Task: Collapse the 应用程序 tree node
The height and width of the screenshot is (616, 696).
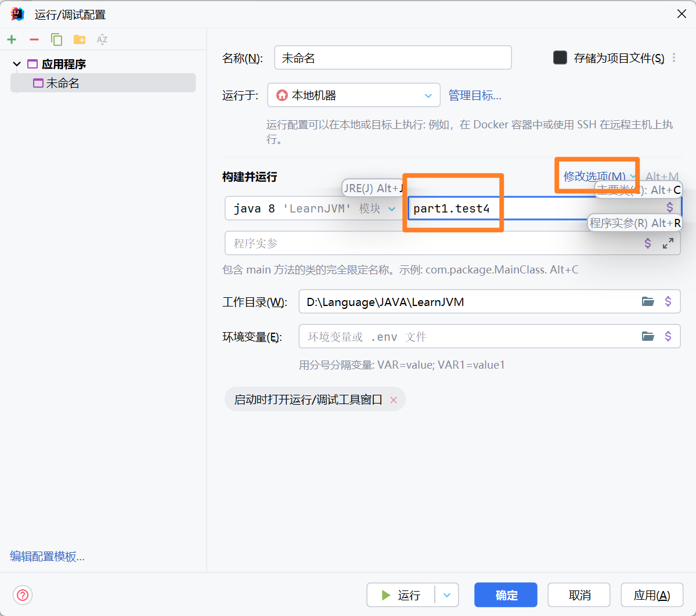Action: pyautogui.click(x=16, y=64)
